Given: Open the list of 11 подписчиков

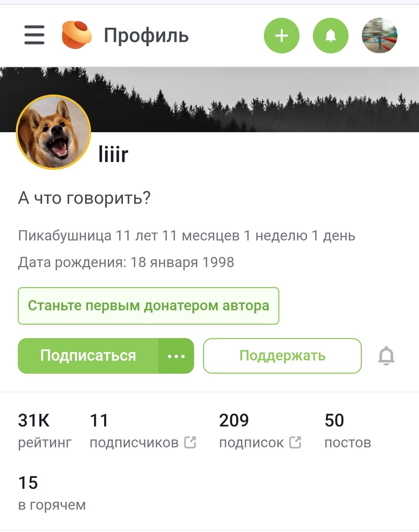Looking at the screenshot, I should (x=134, y=431).
